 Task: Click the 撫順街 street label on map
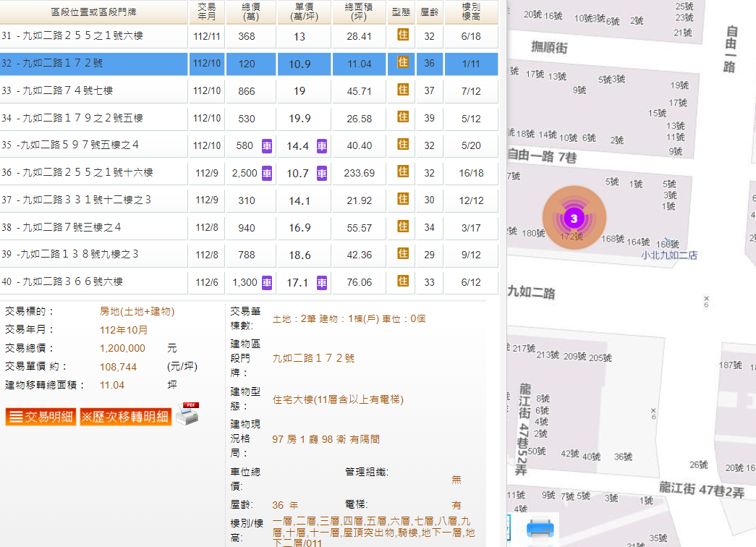click(549, 47)
